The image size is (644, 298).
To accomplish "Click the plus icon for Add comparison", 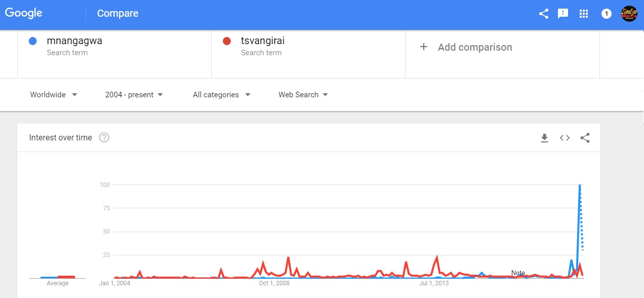I will pyautogui.click(x=424, y=47).
